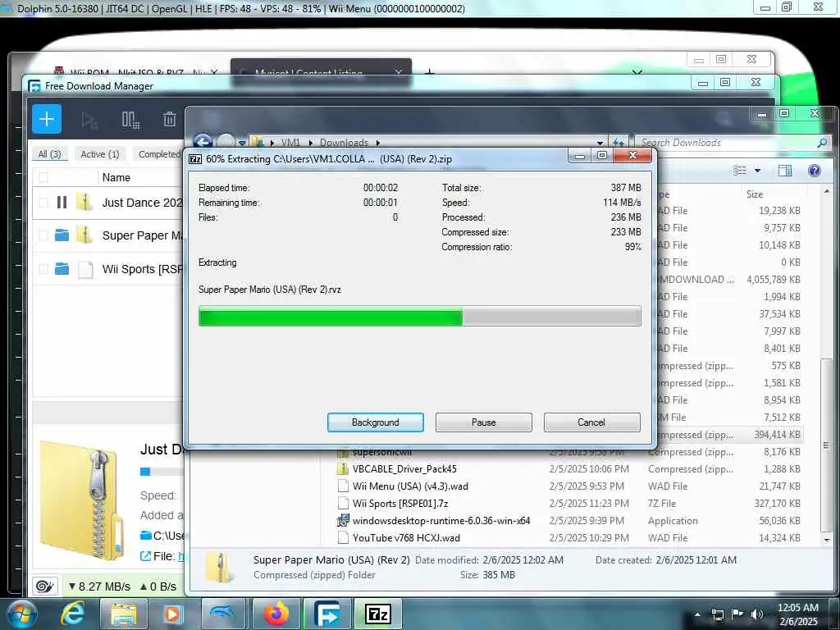Click the volume speaker tray icon
Image resolution: width=840 pixels, height=630 pixels.
tap(757, 614)
